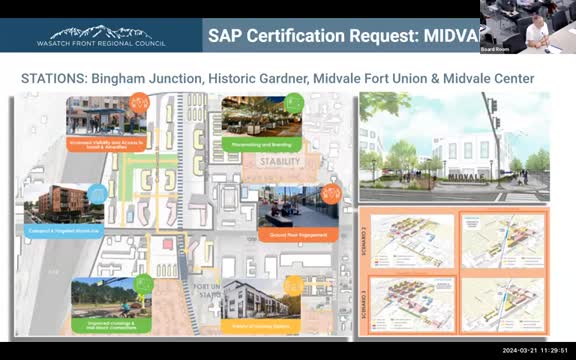Click the orange 'Ground Floor Engagement' label
Image resolution: width=576 pixels, height=360 pixels.
pos(298,235)
